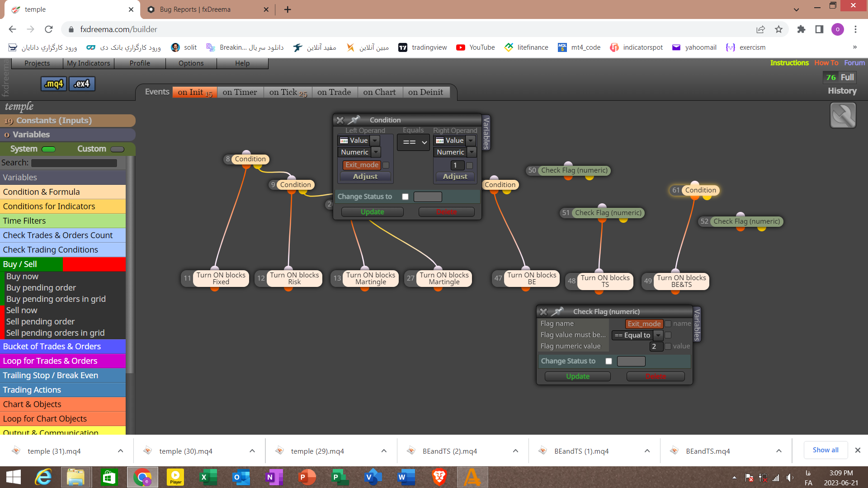
Task: Click the block category list scrollbar
Action: [x=130, y=264]
